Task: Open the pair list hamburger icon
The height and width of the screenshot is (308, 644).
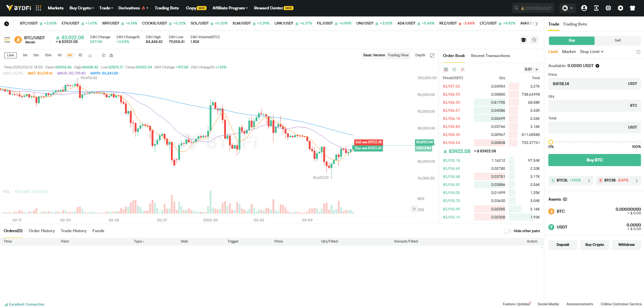Action: [7, 40]
